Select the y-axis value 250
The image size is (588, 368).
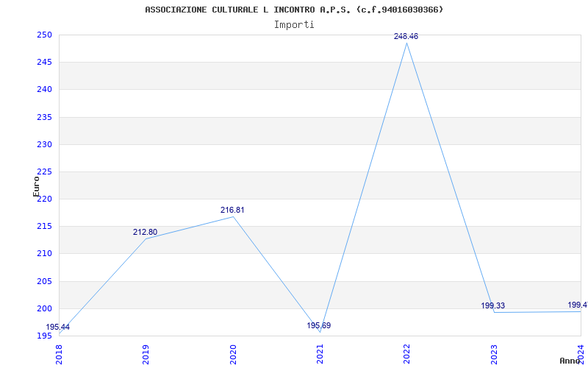pos(44,35)
